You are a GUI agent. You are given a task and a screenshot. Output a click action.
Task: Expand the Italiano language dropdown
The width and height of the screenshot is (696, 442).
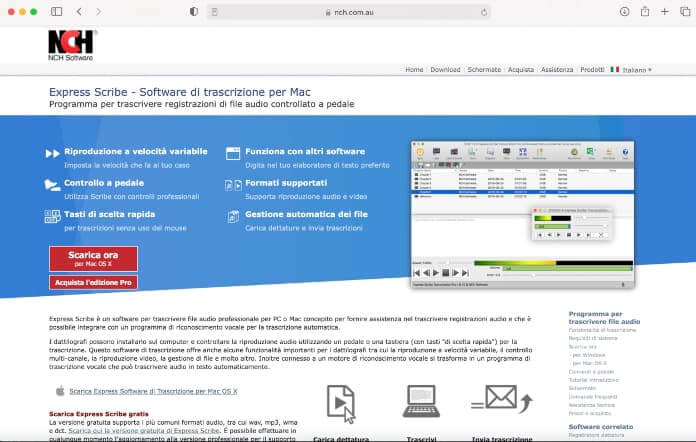tap(637, 70)
